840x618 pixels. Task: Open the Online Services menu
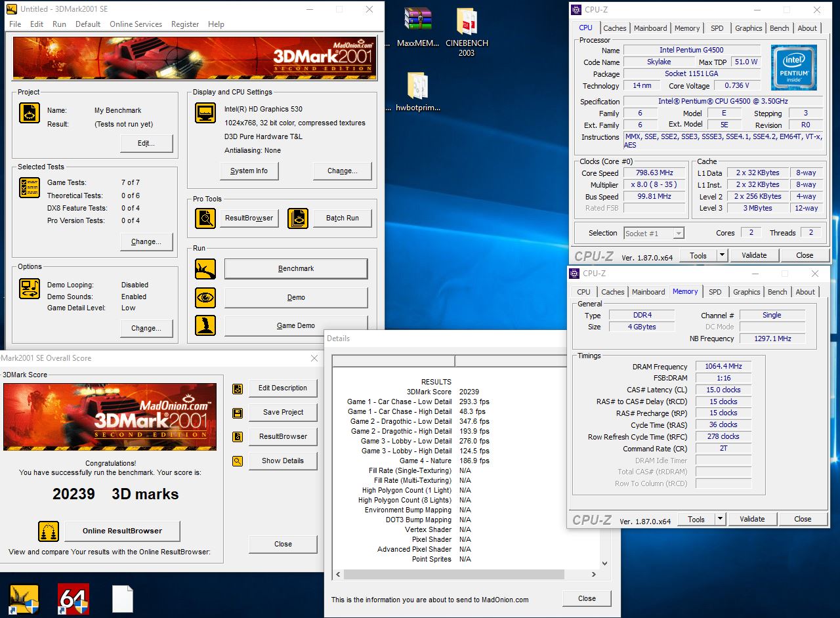coord(136,24)
